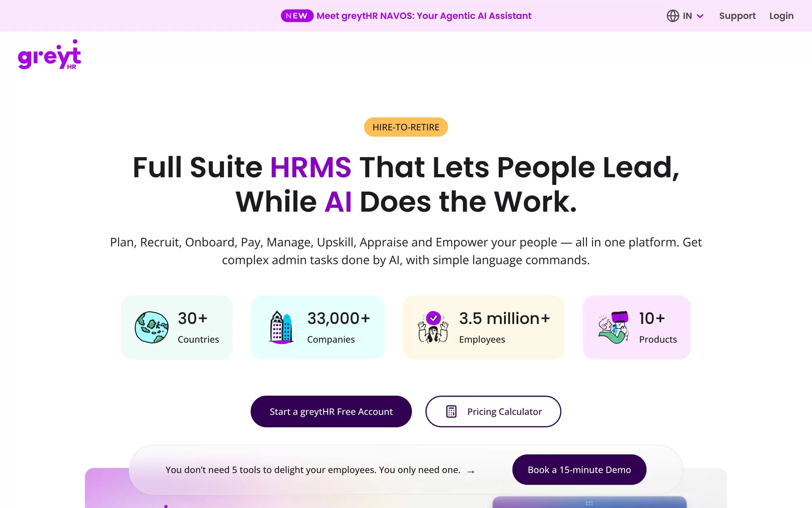The image size is (812, 508).
Task: Open the Pricing Calculator button
Action: [493, 411]
